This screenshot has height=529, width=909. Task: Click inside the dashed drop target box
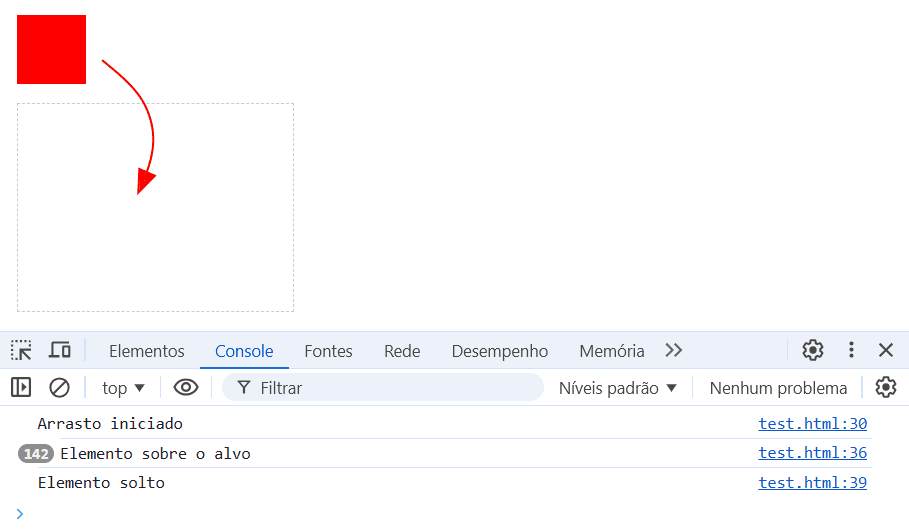pos(155,207)
